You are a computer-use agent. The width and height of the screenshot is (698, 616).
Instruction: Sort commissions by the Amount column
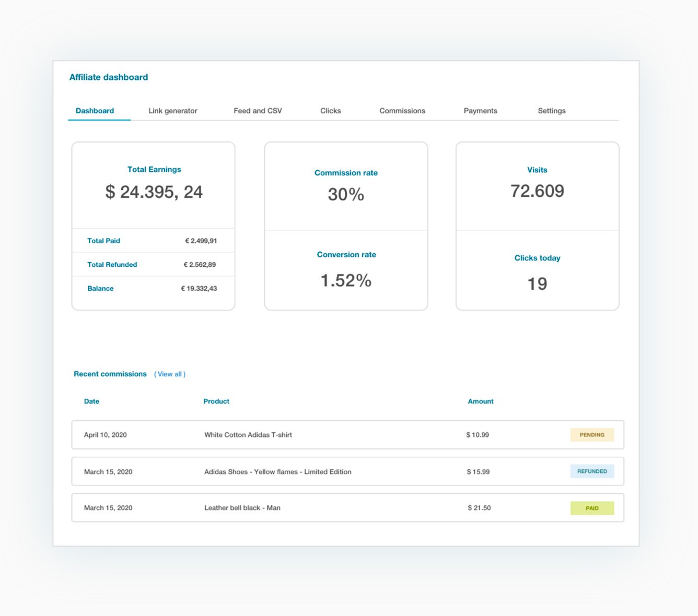(x=480, y=401)
